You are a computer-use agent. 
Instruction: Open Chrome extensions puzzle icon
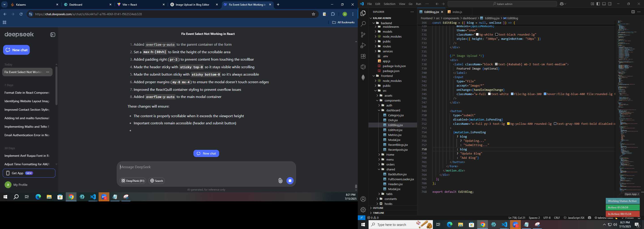[333, 14]
